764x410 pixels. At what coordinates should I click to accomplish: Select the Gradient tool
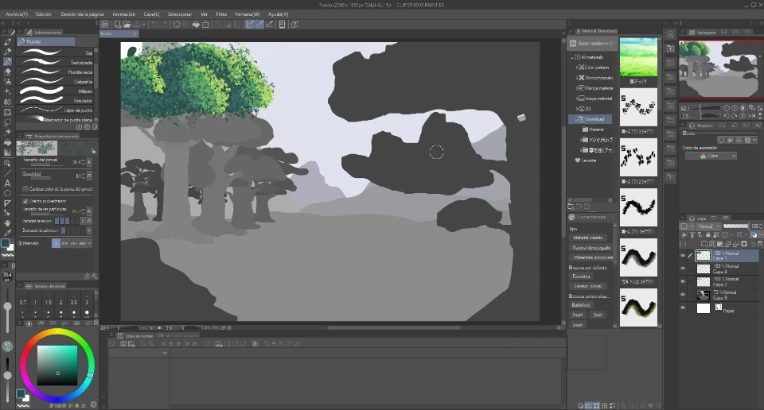point(7,153)
